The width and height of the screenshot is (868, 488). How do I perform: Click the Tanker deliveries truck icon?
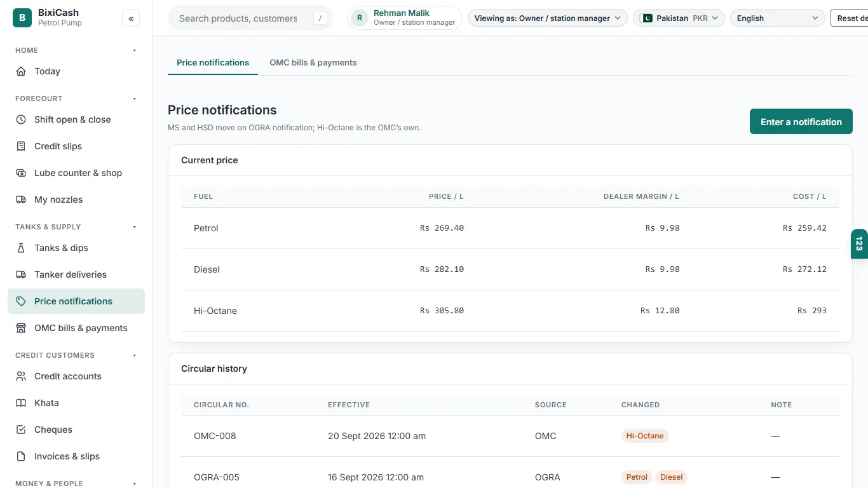(x=21, y=274)
